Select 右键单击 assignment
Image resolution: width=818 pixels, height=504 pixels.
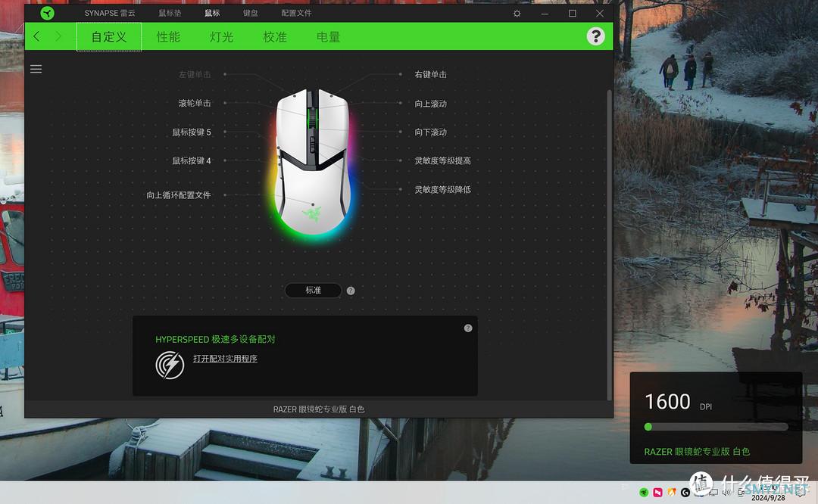coord(430,74)
